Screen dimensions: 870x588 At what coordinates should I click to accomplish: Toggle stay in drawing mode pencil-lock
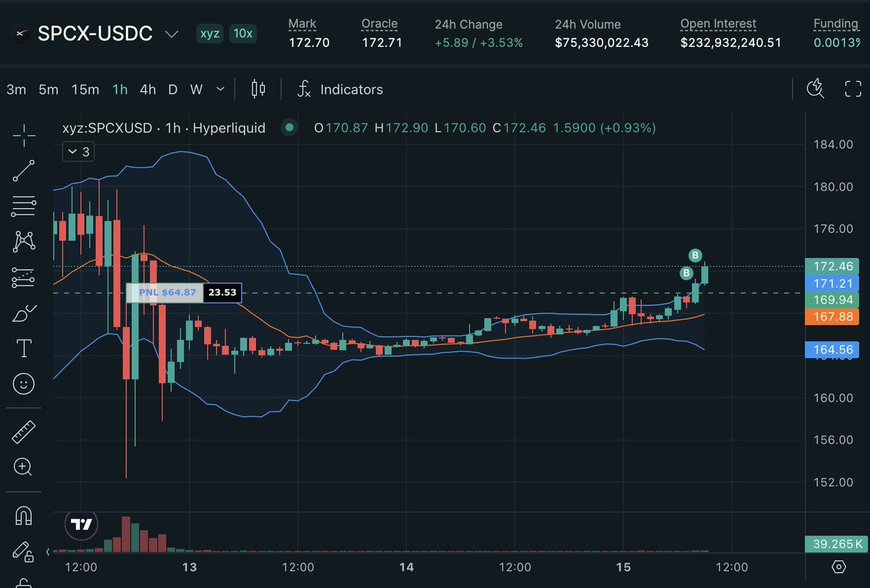24,552
